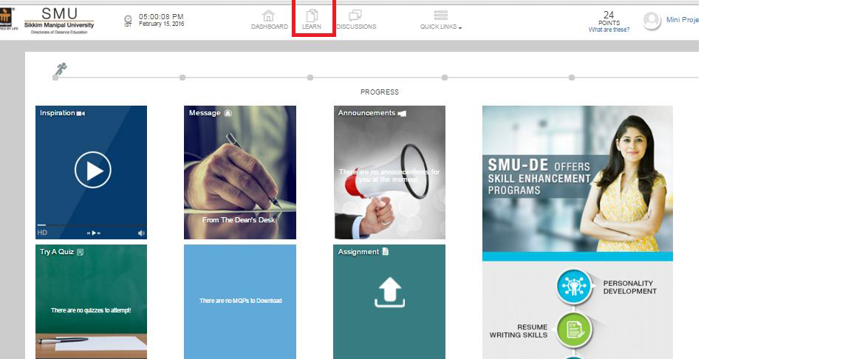Click the IST clock icon
The image size is (868, 359).
[128, 20]
